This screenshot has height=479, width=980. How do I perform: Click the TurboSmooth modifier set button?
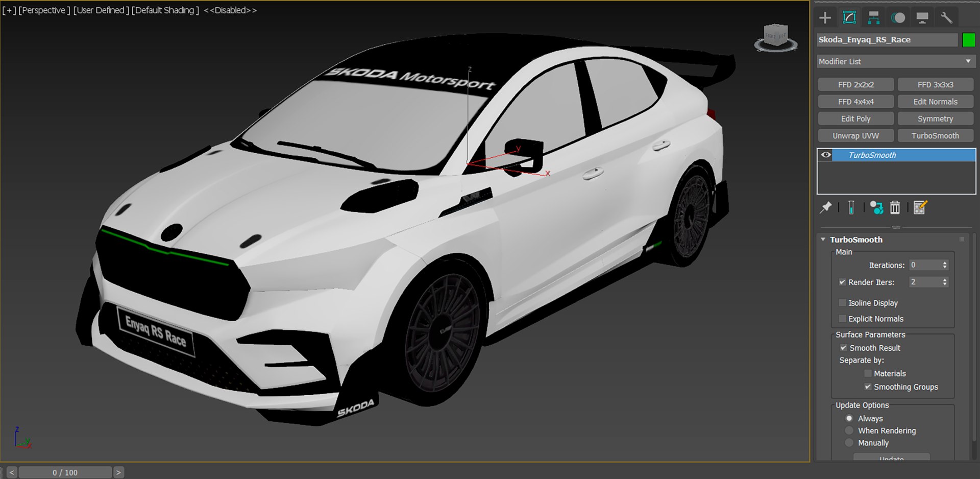pos(935,136)
